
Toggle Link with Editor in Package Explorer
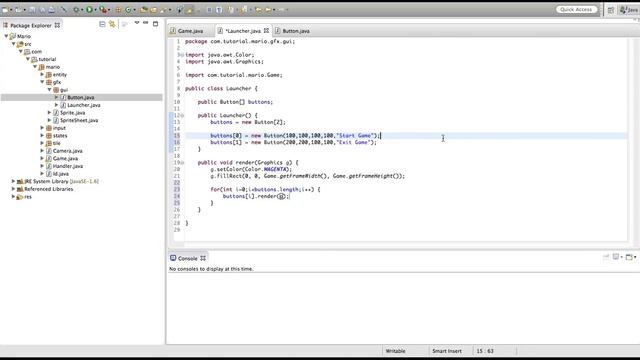[112, 24]
